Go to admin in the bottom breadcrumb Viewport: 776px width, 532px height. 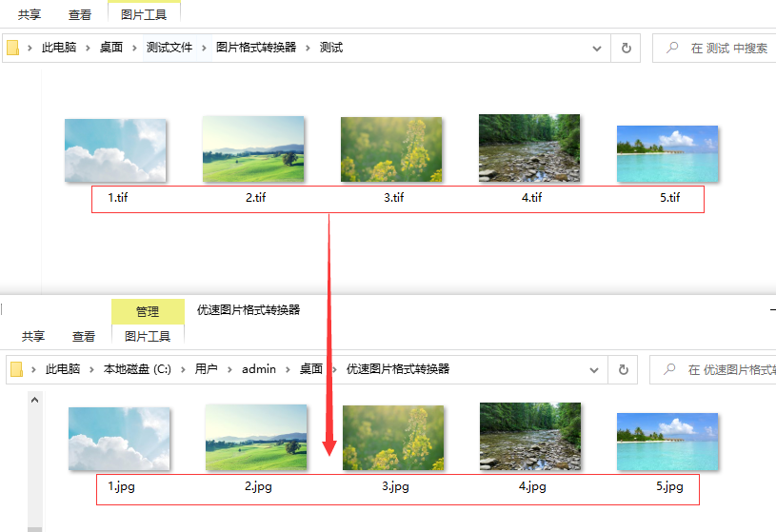point(259,369)
